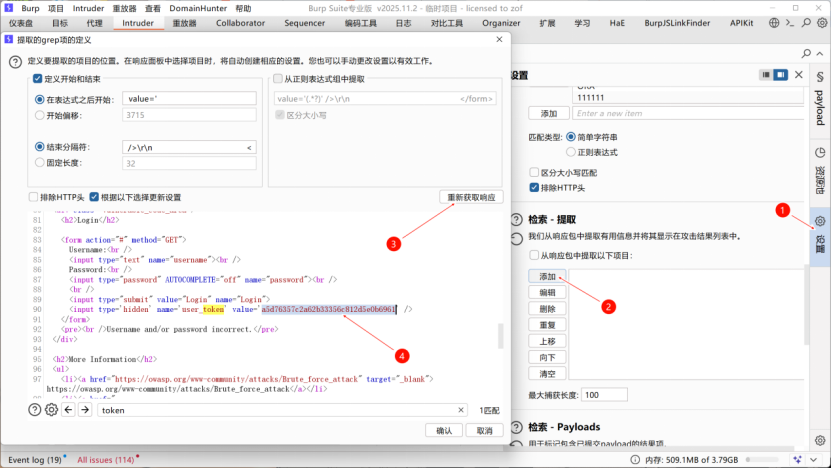Switch to the HaE tab
The image size is (831, 468).
pos(617,23)
